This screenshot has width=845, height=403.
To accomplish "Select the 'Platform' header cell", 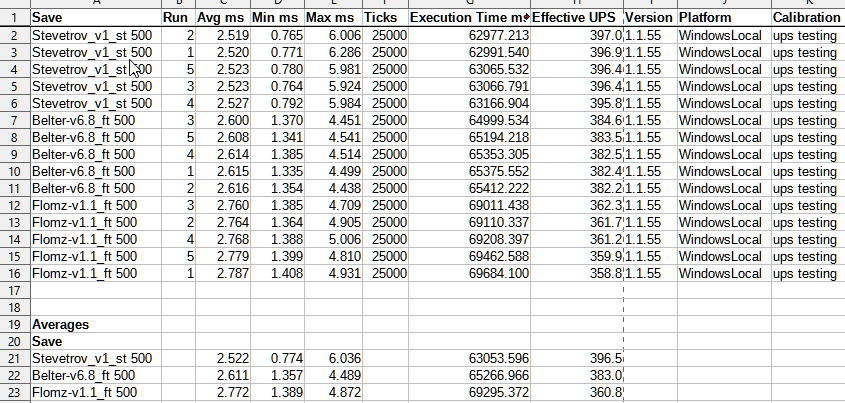I will tap(722, 18).
